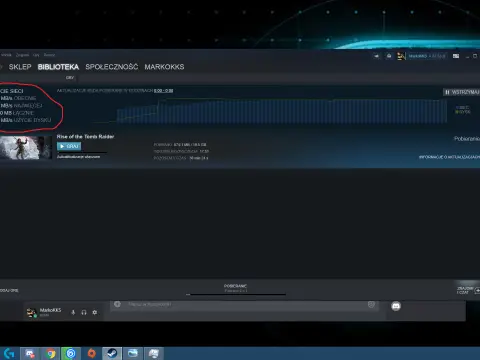Select the GRY sub-tab under Biblioteka
The height and width of the screenshot is (360, 480).
pos(70,78)
